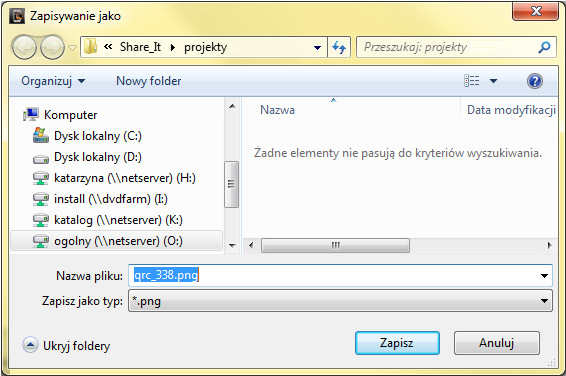Select Dysk lokalny (D:)

pyautogui.click(x=98, y=157)
